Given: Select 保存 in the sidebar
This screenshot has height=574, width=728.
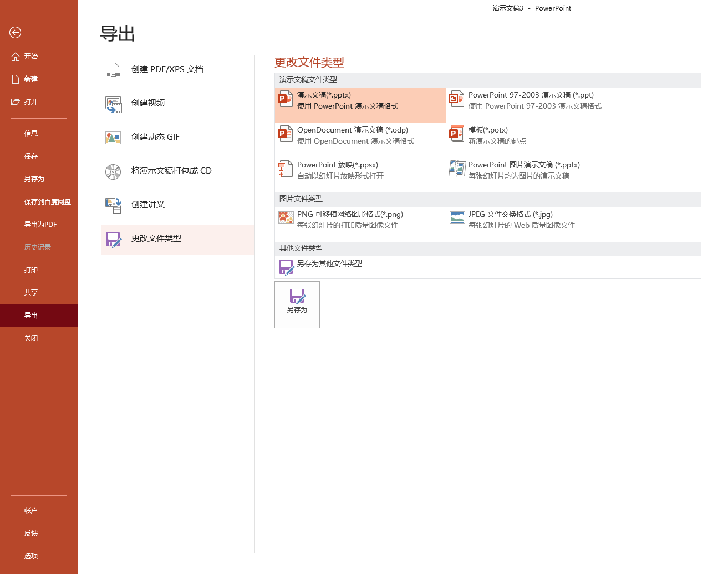Looking at the screenshot, I should pyautogui.click(x=39, y=156).
